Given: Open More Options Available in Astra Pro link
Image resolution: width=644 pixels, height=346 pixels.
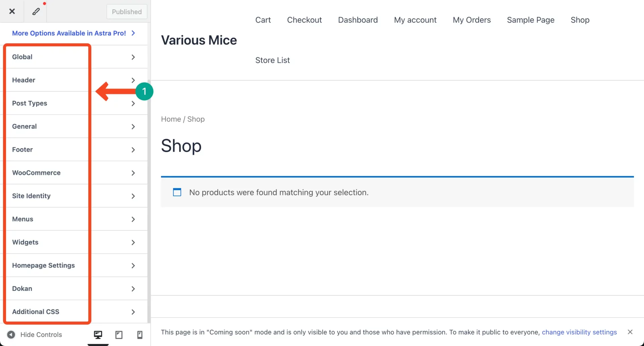Looking at the screenshot, I should click(74, 33).
